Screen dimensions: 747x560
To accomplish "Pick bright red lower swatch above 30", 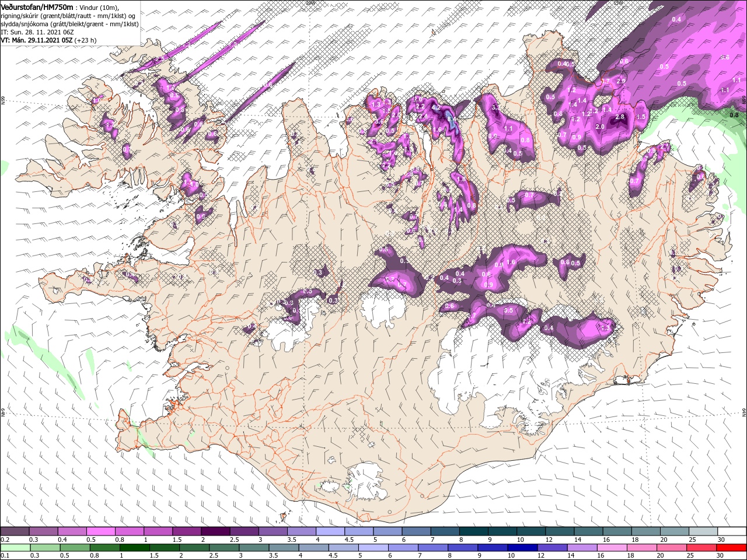I will (731, 547).
